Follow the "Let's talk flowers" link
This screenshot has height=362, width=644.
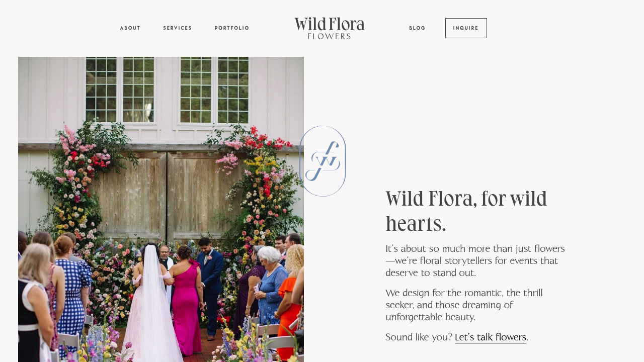click(491, 337)
